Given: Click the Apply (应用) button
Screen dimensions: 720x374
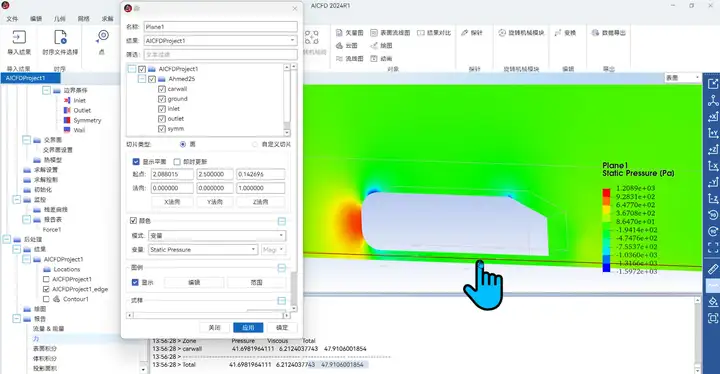Looking at the screenshot, I should 248,328.
